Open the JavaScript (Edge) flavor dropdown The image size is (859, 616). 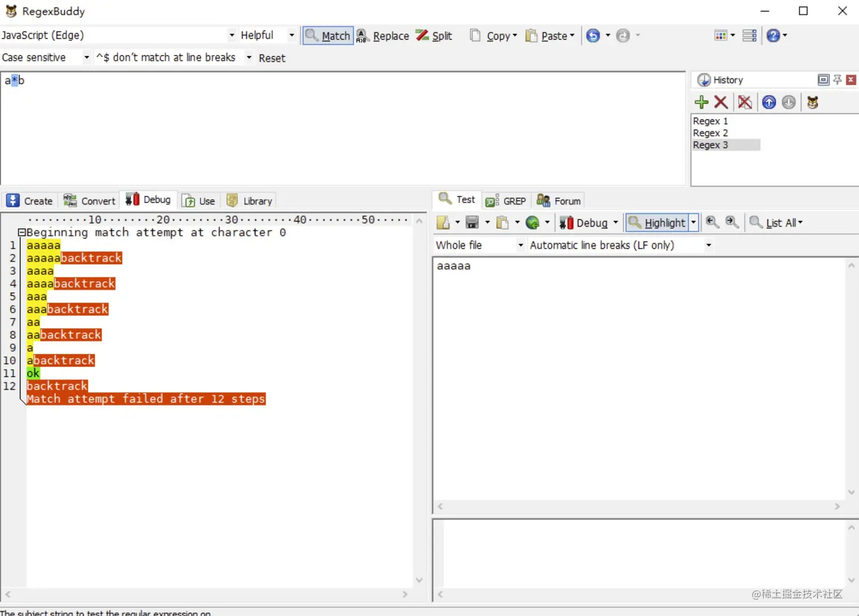coord(232,35)
